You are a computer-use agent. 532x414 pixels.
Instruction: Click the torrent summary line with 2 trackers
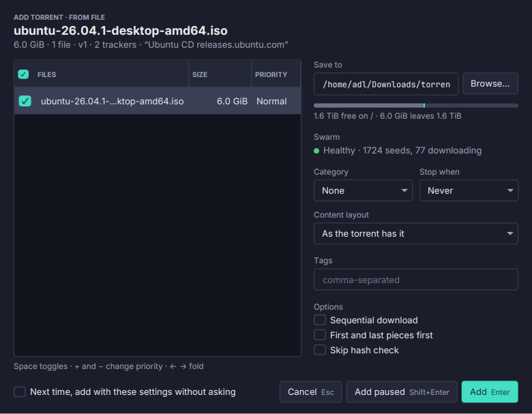point(151,45)
